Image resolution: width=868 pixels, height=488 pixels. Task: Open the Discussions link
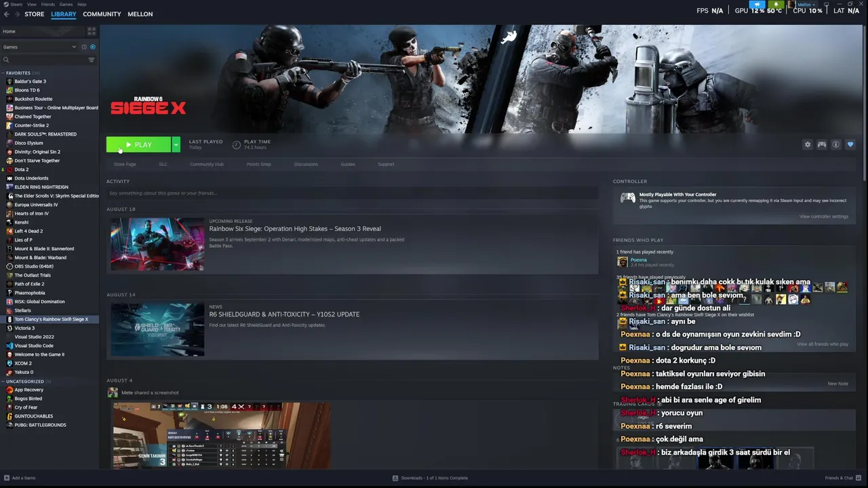[x=306, y=164]
